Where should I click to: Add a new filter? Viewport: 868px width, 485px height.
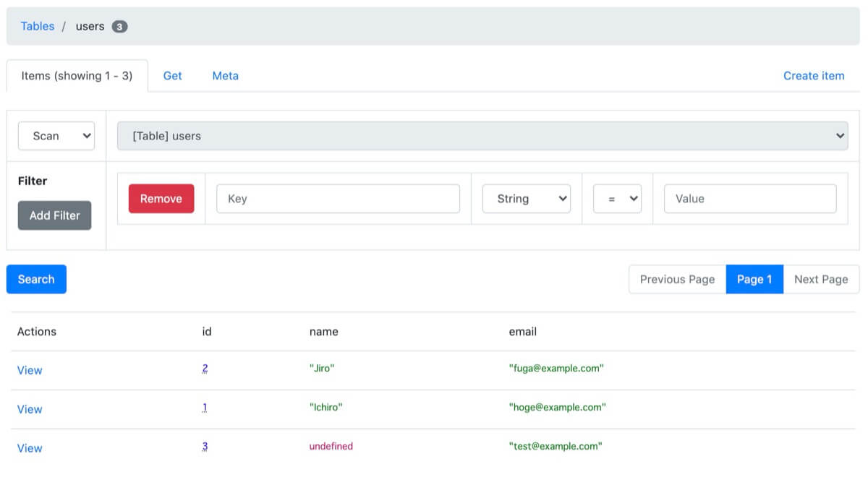pyautogui.click(x=54, y=215)
